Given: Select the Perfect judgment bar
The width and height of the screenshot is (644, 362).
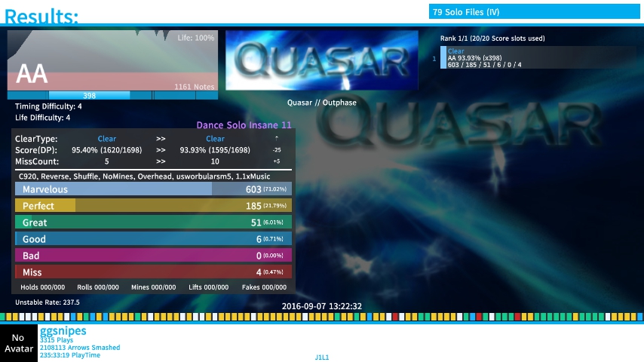Looking at the screenshot, I should (x=153, y=206).
